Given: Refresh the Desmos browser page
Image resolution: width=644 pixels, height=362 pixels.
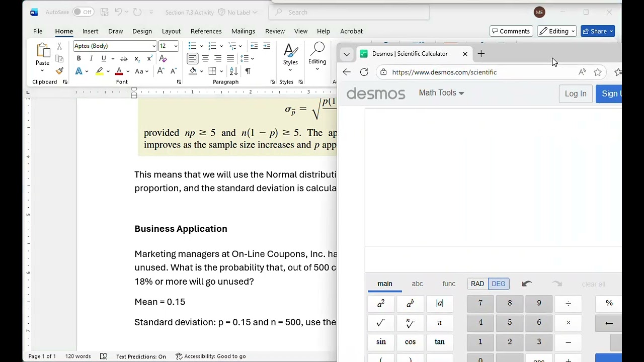Looking at the screenshot, I should pyautogui.click(x=364, y=72).
